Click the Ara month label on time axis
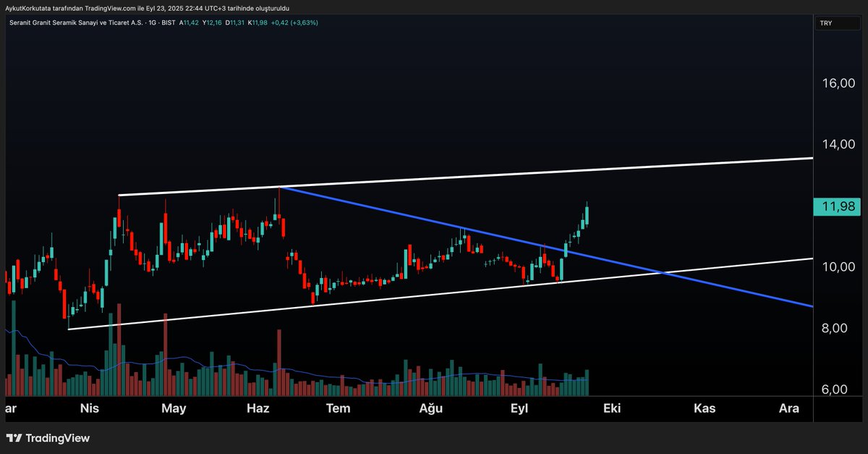 789,408
